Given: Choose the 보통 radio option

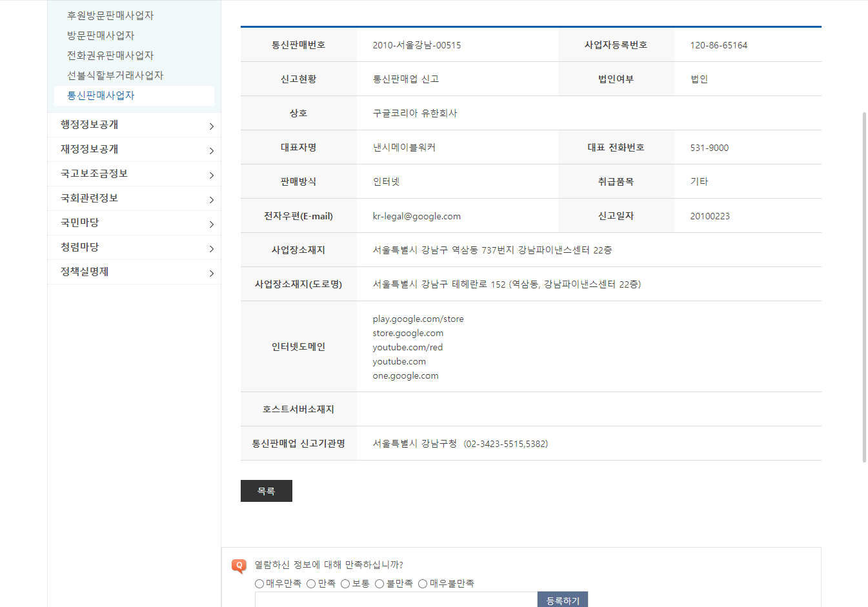Looking at the screenshot, I should pyautogui.click(x=345, y=584).
